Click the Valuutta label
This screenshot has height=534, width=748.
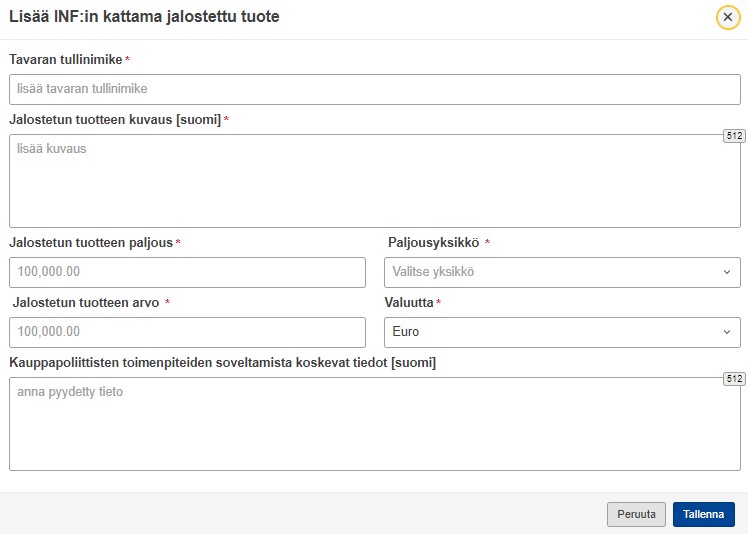pyautogui.click(x=409, y=303)
